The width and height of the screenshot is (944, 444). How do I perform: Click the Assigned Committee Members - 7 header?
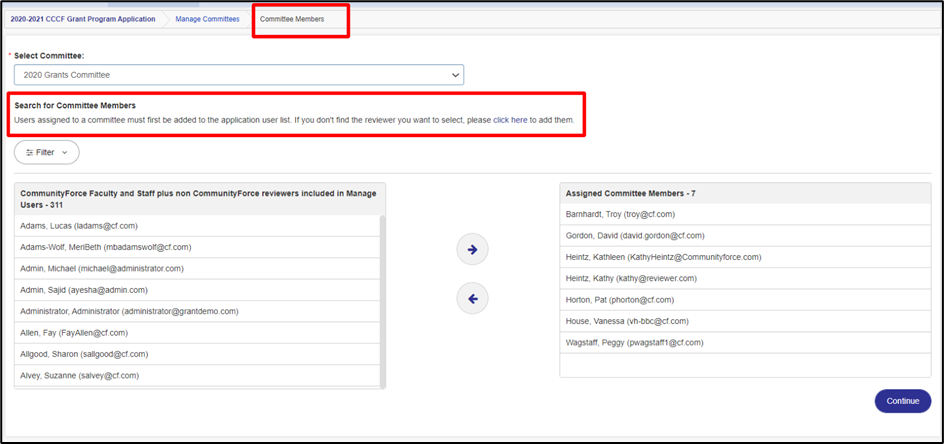[745, 193]
